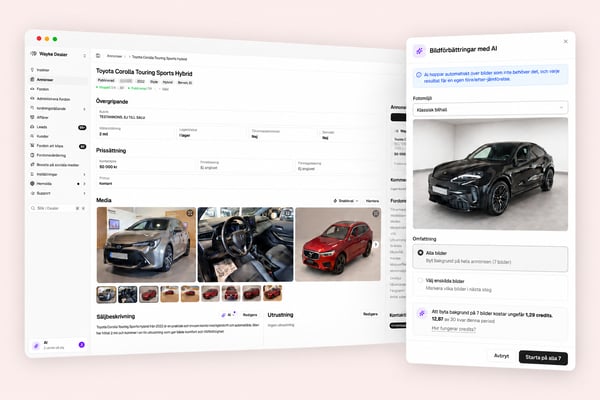600x400 pixels.
Task: Click the top sidebar item's icon
Action: (32, 70)
